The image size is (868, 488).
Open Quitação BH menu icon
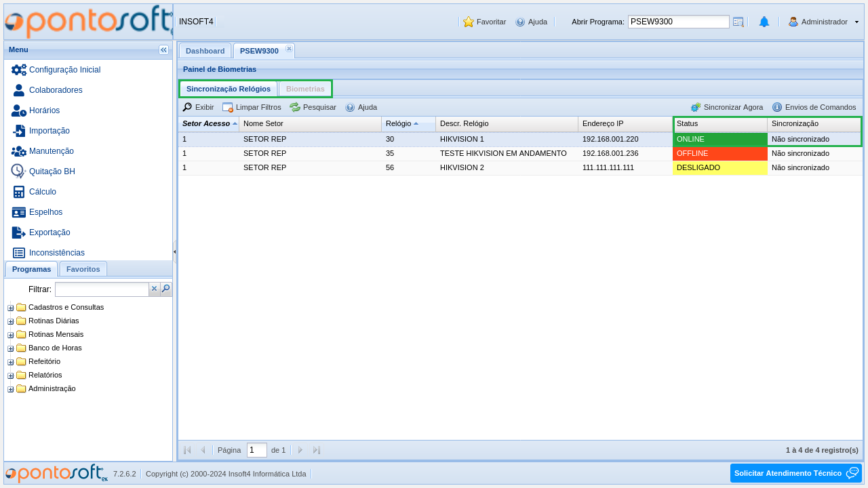18,171
